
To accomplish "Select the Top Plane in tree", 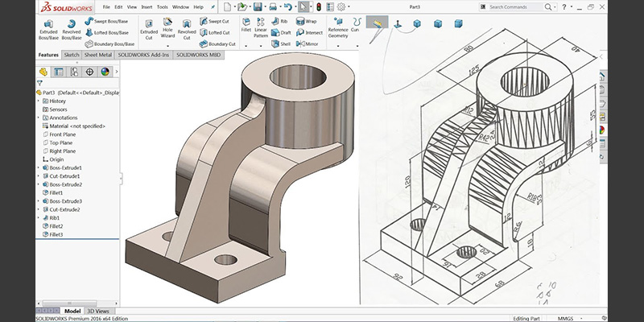I will 57,143.
